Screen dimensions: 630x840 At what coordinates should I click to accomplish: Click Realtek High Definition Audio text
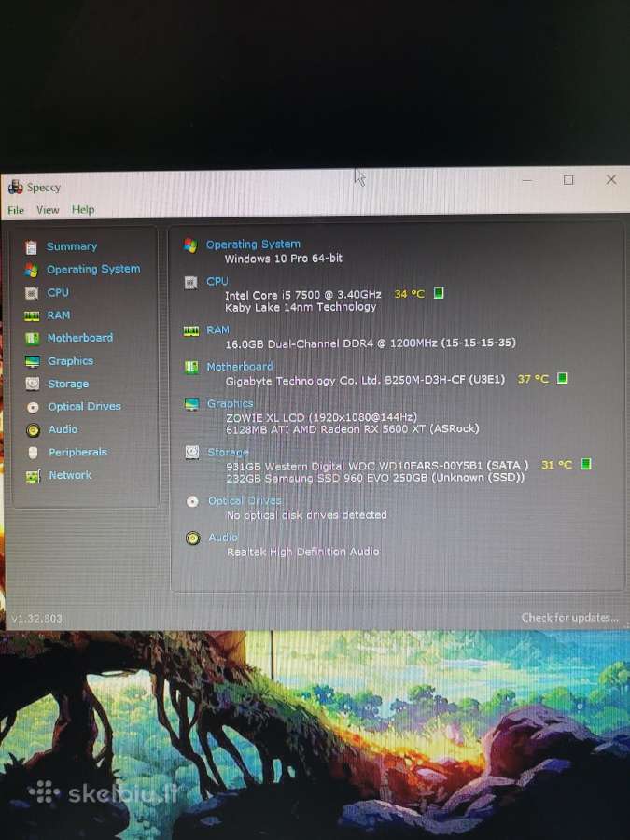303,552
